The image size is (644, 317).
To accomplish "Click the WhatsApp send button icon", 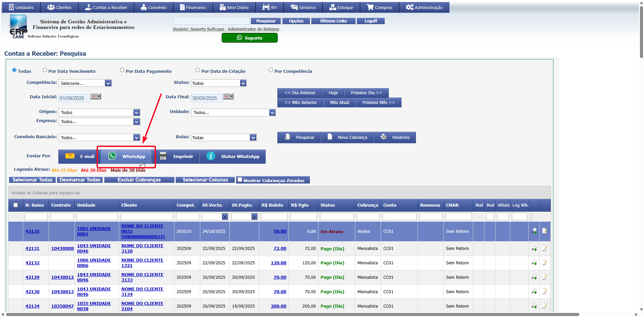I will point(112,156).
